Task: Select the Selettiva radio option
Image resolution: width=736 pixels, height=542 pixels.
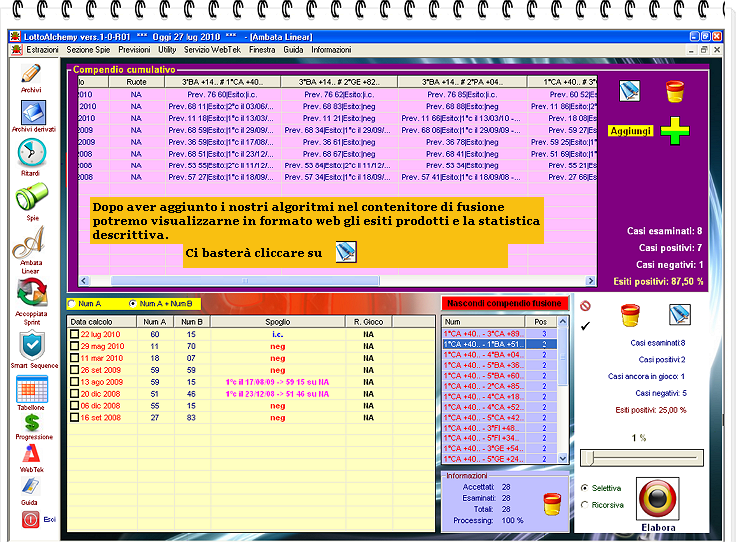Action: 584,488
